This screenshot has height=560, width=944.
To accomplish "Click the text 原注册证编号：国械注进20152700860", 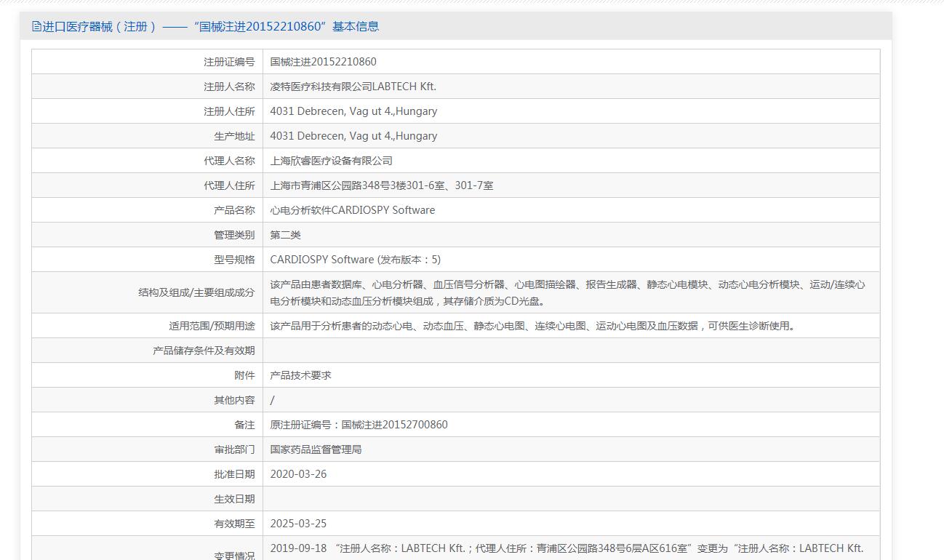I will coord(359,425).
